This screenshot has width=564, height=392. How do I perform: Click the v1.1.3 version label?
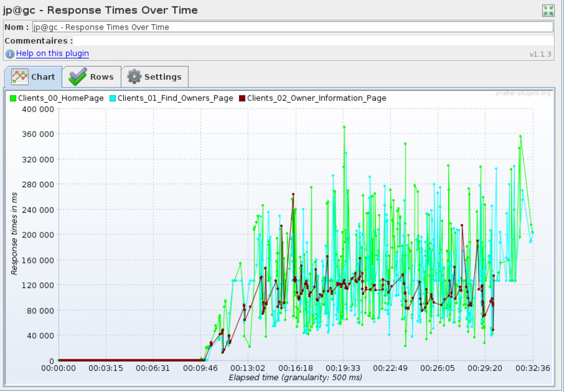(x=540, y=54)
